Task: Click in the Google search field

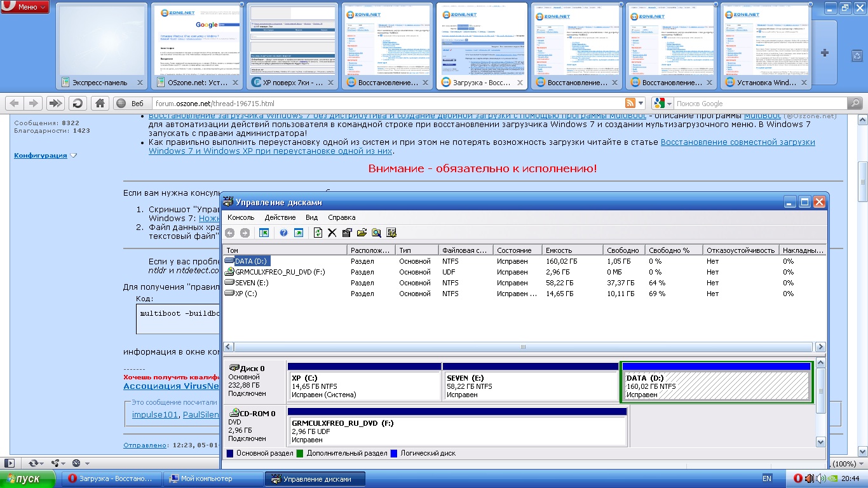Action: 759,104
